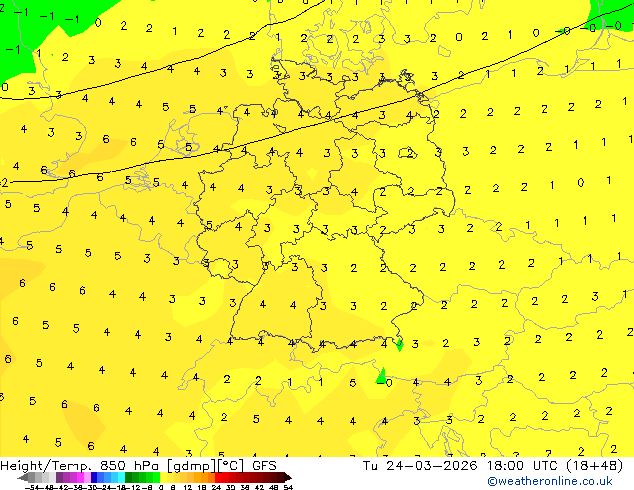The image size is (634, 490).
Task: Click the left gray arrow of the legend
Action: (x=23, y=477)
